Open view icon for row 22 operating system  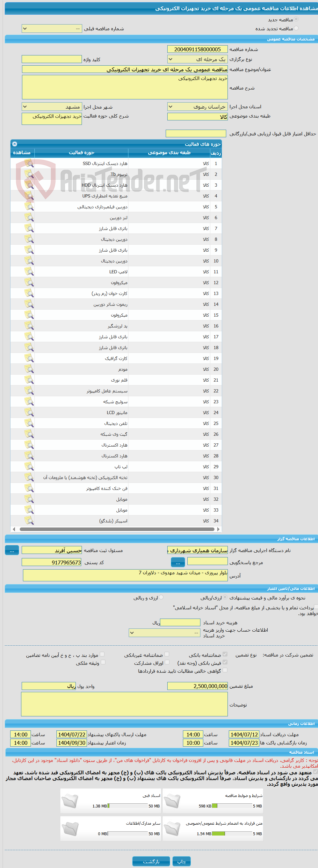(x=29, y=391)
